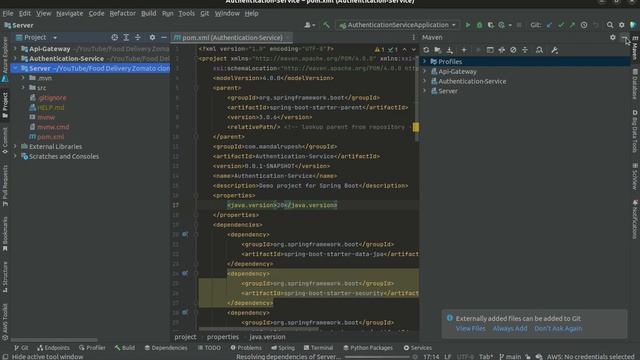Click the Resolving dependencies progress bar
640x360 pixels.
(x=378, y=357)
